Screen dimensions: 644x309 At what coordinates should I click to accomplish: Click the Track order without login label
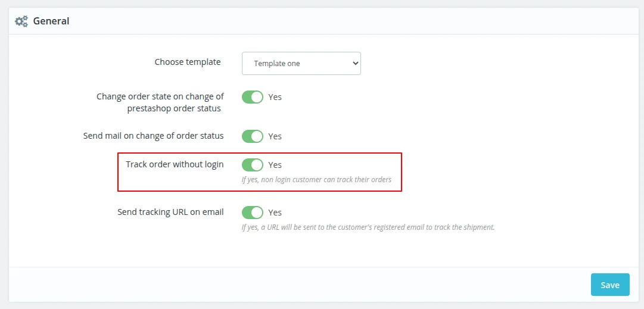(175, 164)
